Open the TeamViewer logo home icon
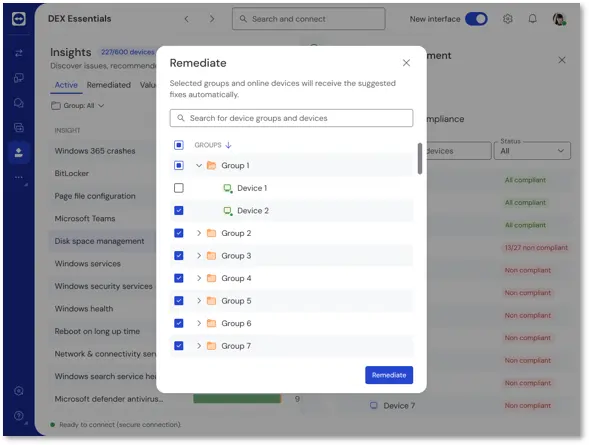Image resolution: width=589 pixels, height=445 pixels. 18,18
